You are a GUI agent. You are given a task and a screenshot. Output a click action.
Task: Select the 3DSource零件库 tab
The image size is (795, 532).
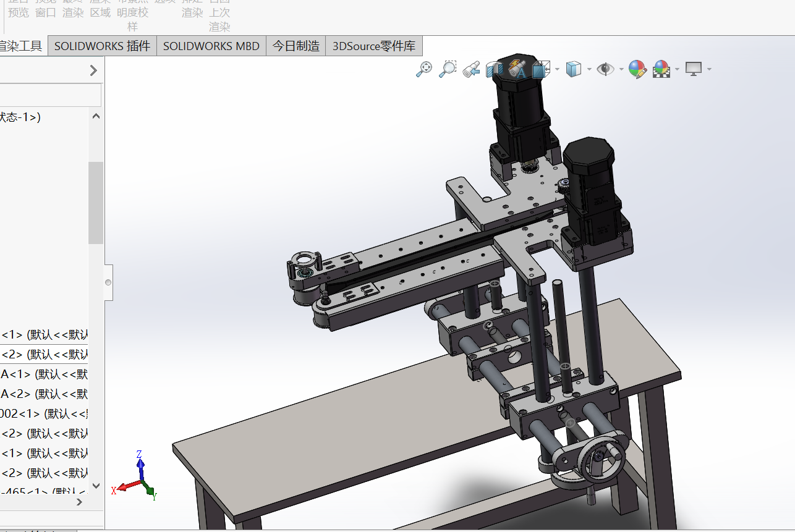click(x=374, y=46)
